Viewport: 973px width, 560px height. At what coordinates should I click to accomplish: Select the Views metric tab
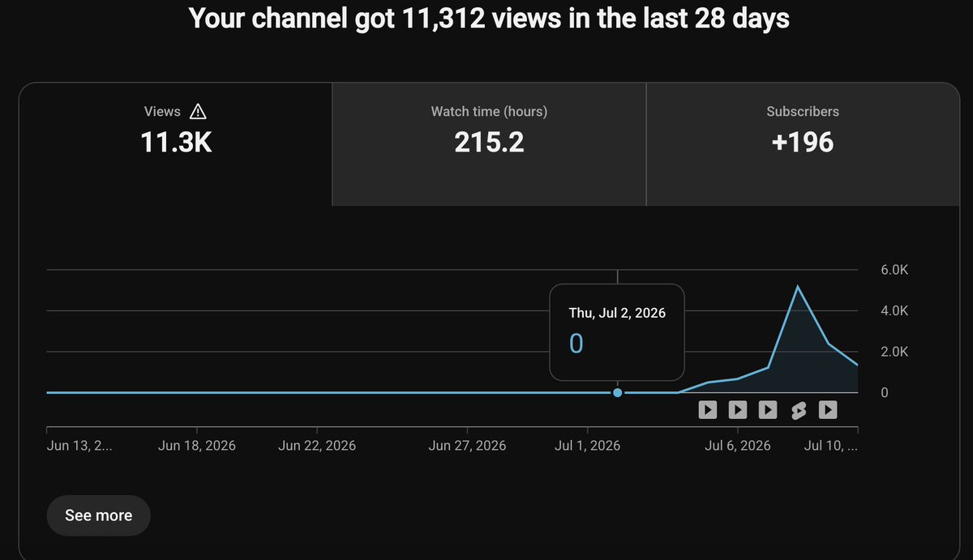tap(176, 143)
